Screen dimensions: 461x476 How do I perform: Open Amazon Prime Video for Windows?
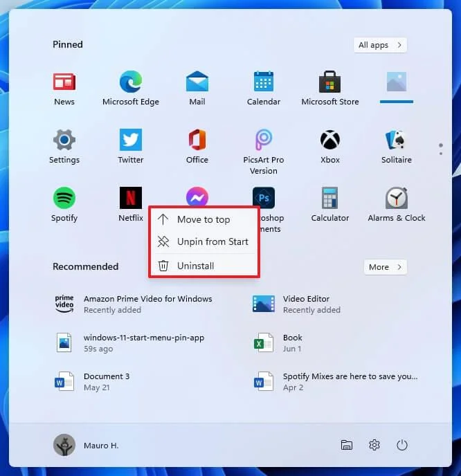tap(134, 304)
